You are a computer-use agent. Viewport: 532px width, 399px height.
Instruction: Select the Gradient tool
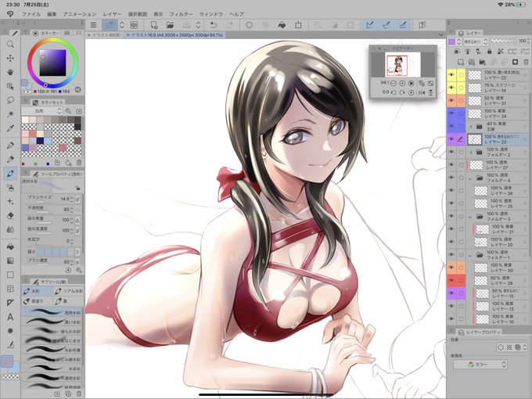(10, 261)
